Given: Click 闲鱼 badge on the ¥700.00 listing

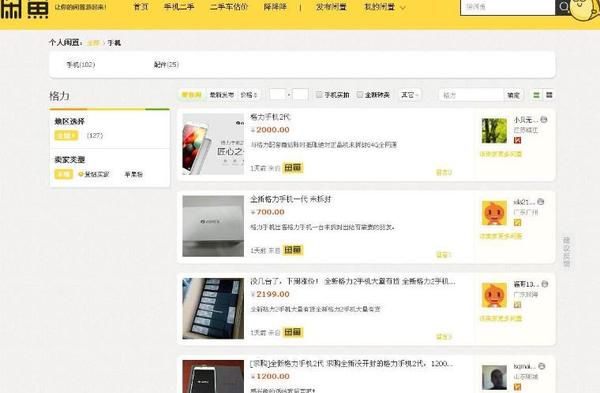Looking at the screenshot, I should (293, 250).
